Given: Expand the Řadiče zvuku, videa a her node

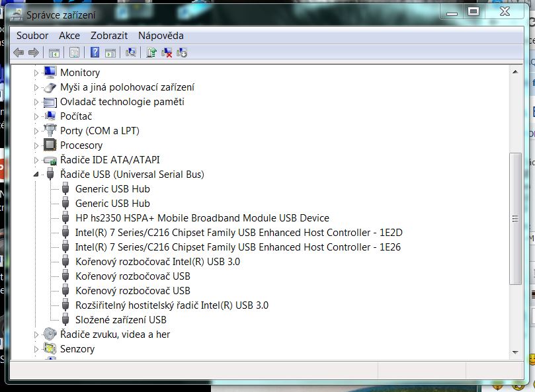Looking at the screenshot, I should click(36, 334).
